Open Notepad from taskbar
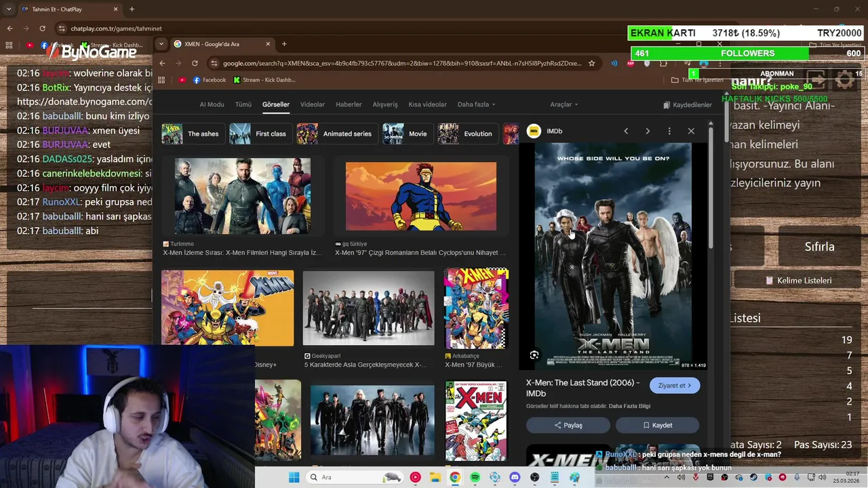Screen dimensions: 868x488 click(x=555, y=477)
